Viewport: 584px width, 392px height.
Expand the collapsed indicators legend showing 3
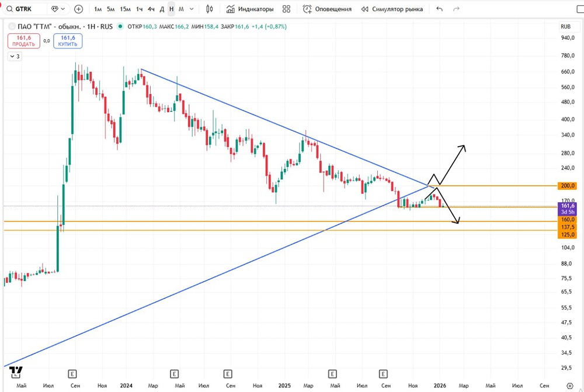15,56
